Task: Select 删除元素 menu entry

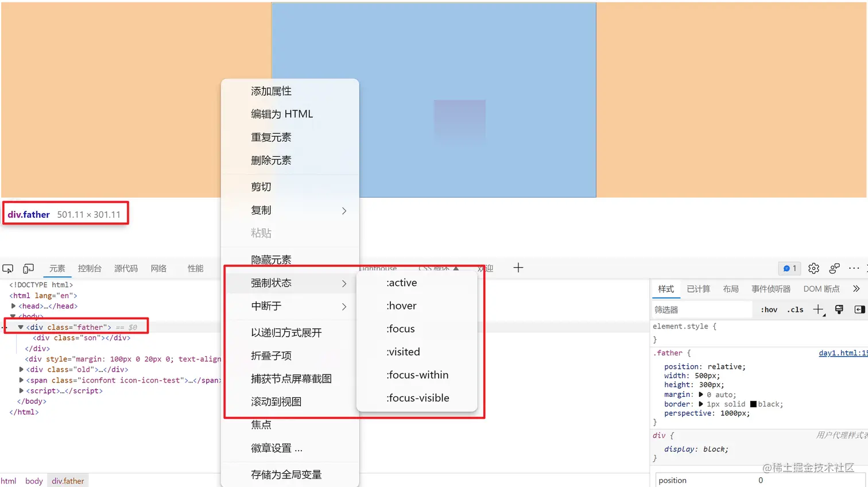Action: [290, 160]
